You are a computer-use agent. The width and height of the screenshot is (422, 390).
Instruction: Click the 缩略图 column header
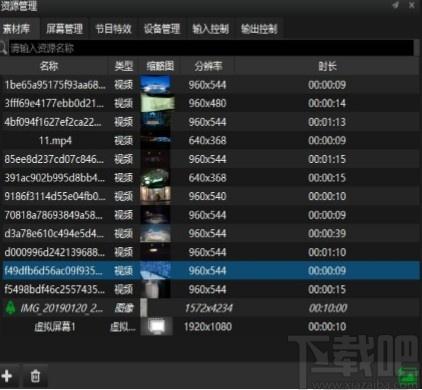click(160, 66)
